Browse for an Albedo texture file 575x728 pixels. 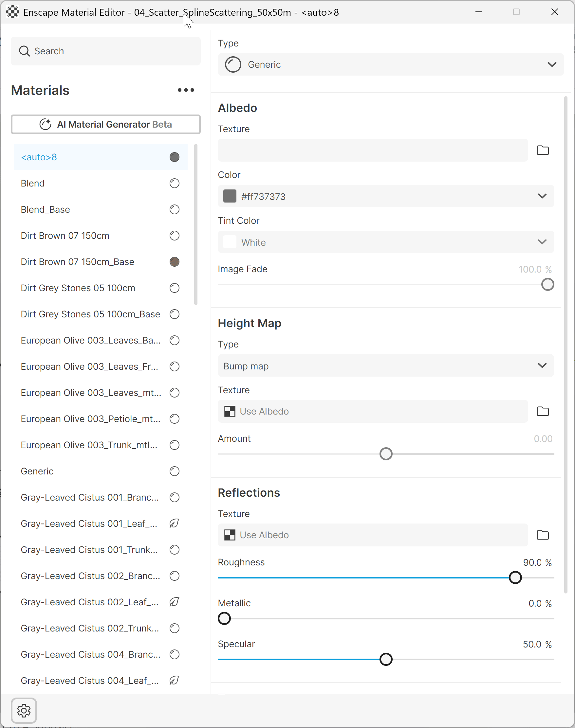coord(543,150)
